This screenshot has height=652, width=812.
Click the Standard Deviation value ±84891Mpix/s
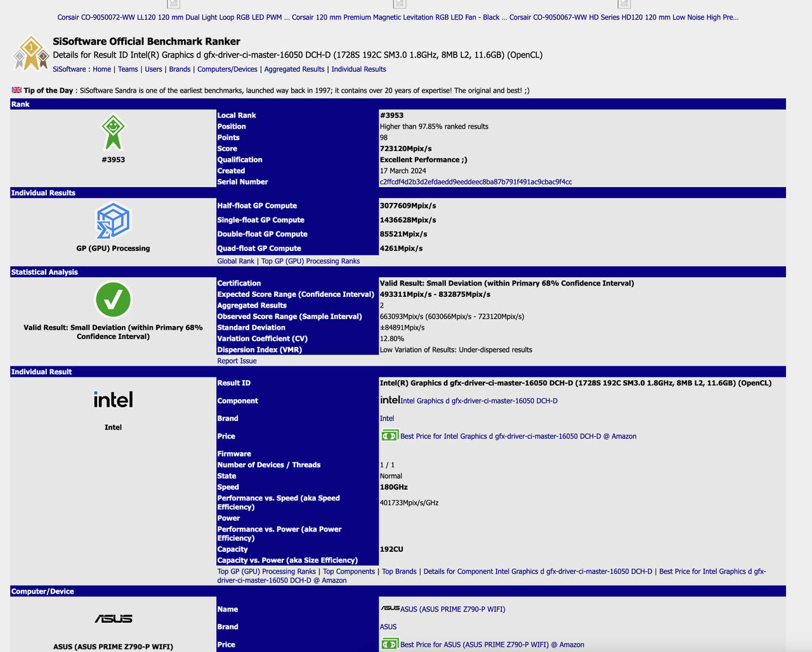point(402,328)
